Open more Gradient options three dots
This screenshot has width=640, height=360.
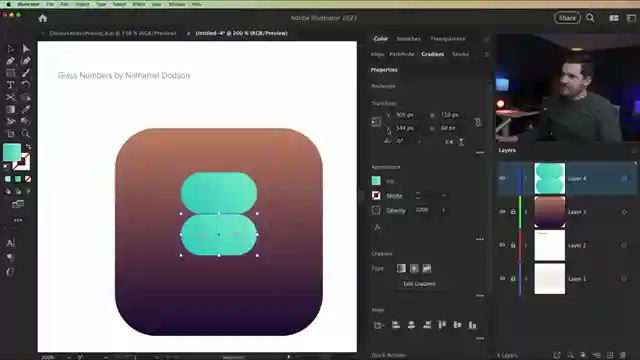point(480,296)
